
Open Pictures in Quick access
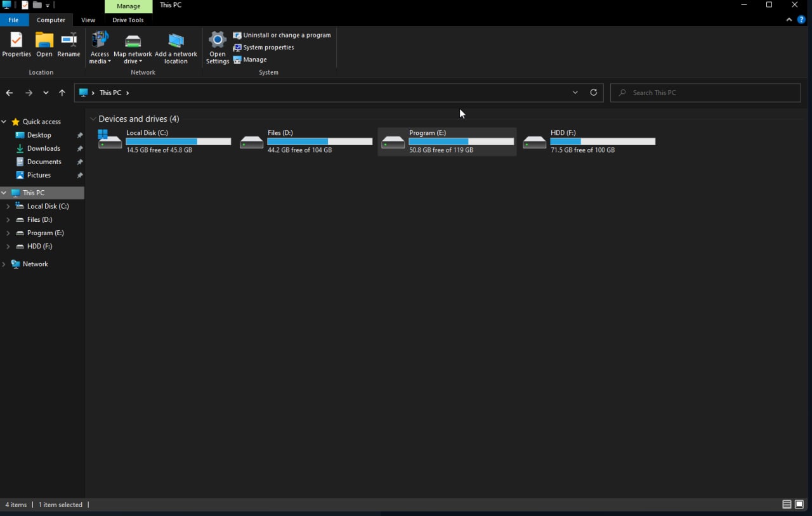click(x=39, y=175)
